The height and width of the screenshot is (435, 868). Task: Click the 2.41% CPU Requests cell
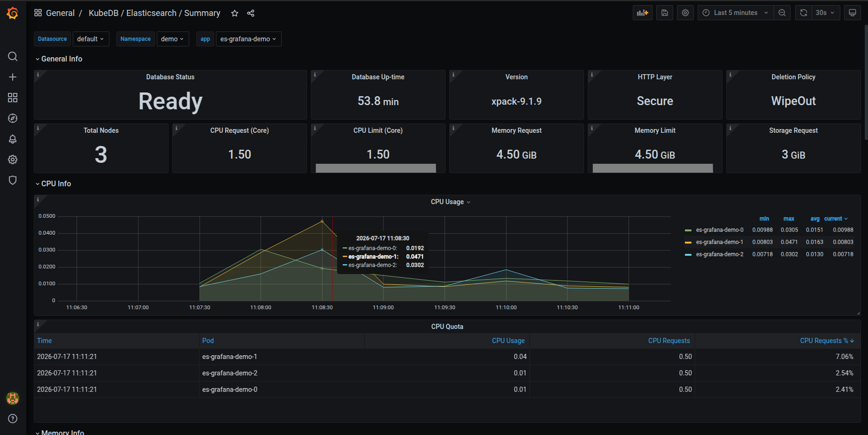point(778,389)
